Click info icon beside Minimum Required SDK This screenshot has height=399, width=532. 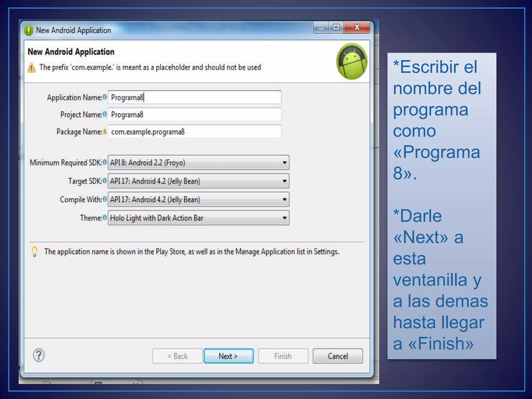click(x=105, y=162)
